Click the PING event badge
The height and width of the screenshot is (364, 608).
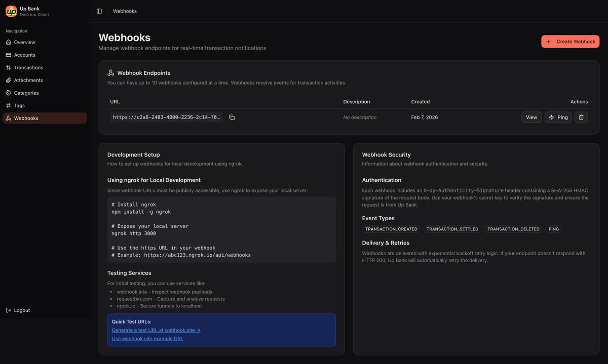pos(554,229)
